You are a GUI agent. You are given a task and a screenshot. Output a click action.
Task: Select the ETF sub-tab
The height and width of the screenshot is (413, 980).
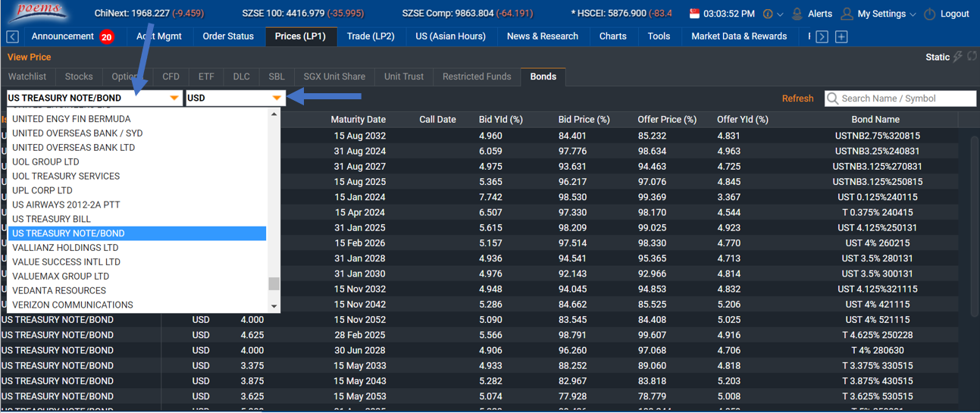click(x=206, y=77)
